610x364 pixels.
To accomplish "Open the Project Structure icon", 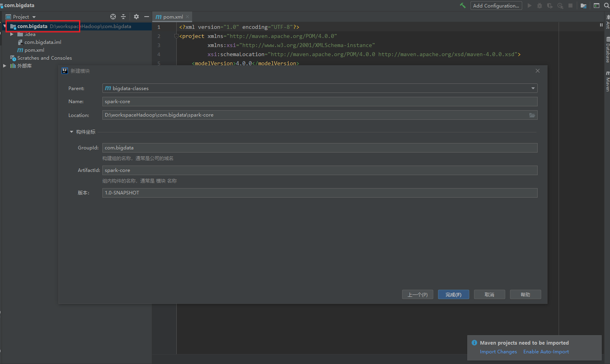I will coord(584,6).
